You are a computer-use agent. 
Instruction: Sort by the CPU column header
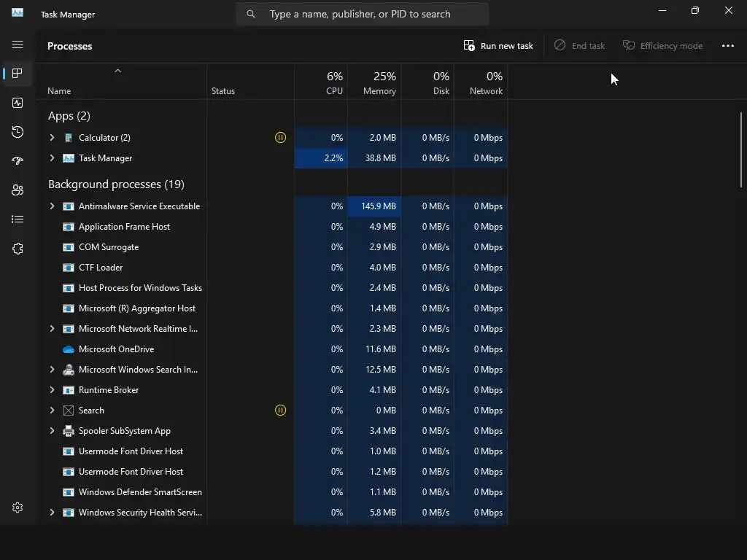click(x=321, y=82)
